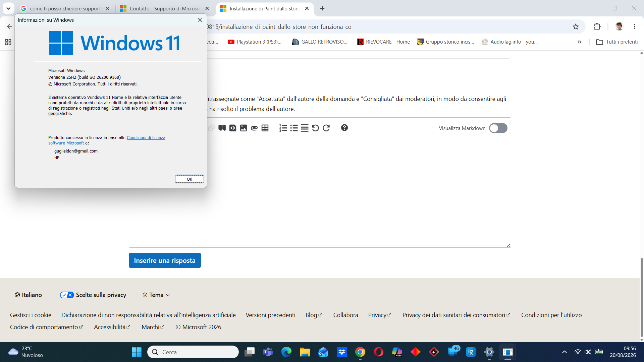This screenshot has height=362, width=644.
Task: Open Dropbox from the taskbar
Action: 342,352
